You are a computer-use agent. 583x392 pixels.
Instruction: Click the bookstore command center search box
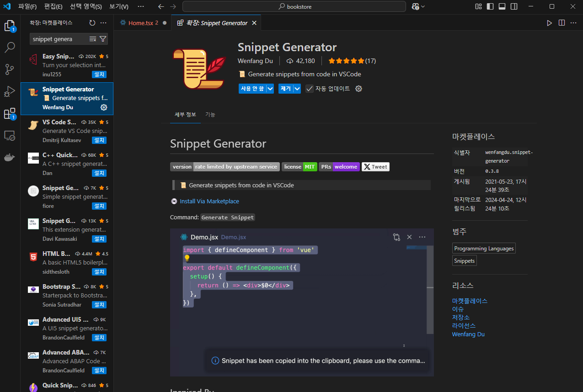(294, 6)
